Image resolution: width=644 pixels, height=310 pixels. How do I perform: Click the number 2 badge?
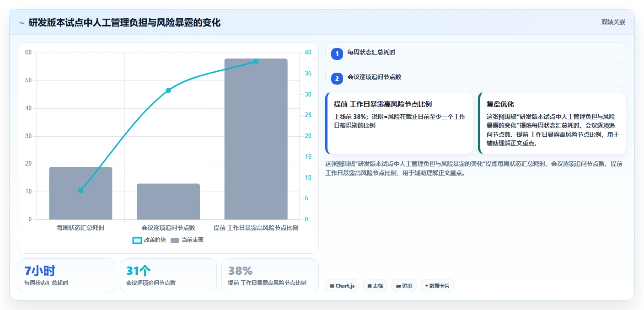click(337, 79)
